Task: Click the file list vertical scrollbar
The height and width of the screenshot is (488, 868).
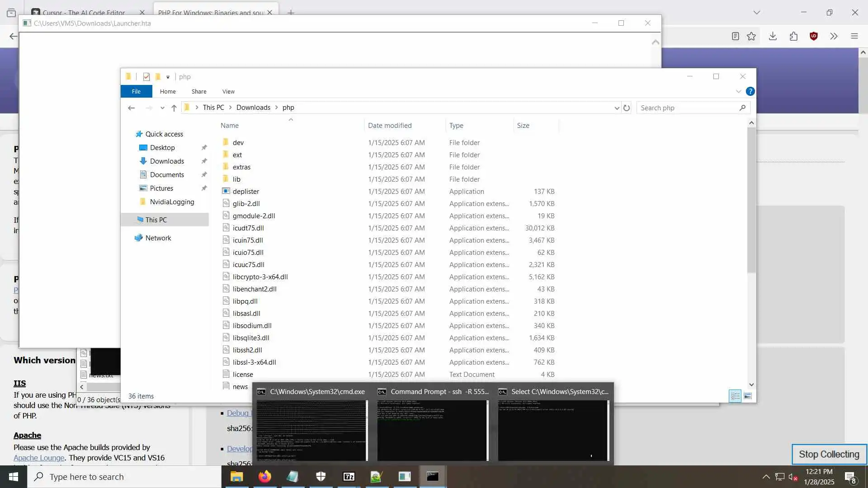Action: click(x=751, y=199)
